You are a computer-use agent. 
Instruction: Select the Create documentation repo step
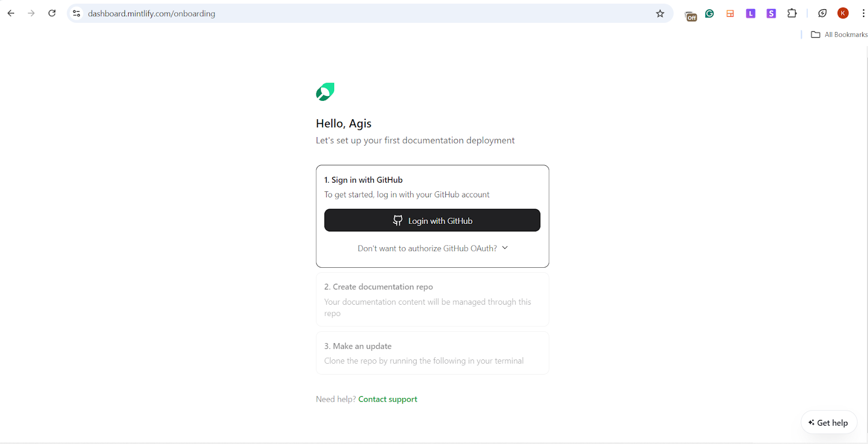coord(432,299)
